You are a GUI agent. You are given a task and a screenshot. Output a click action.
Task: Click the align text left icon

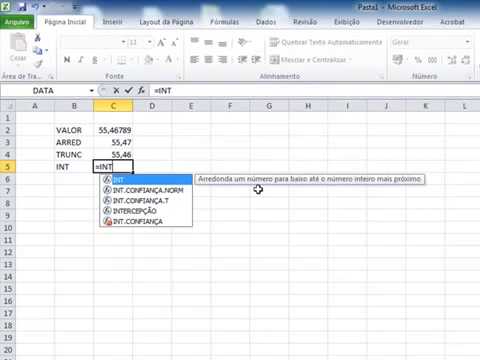click(194, 59)
